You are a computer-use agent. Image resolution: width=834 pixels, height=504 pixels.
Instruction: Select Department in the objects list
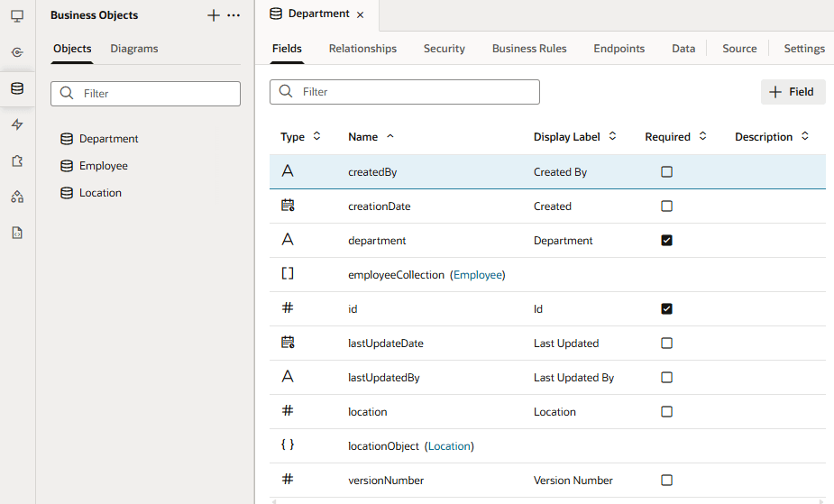108,139
